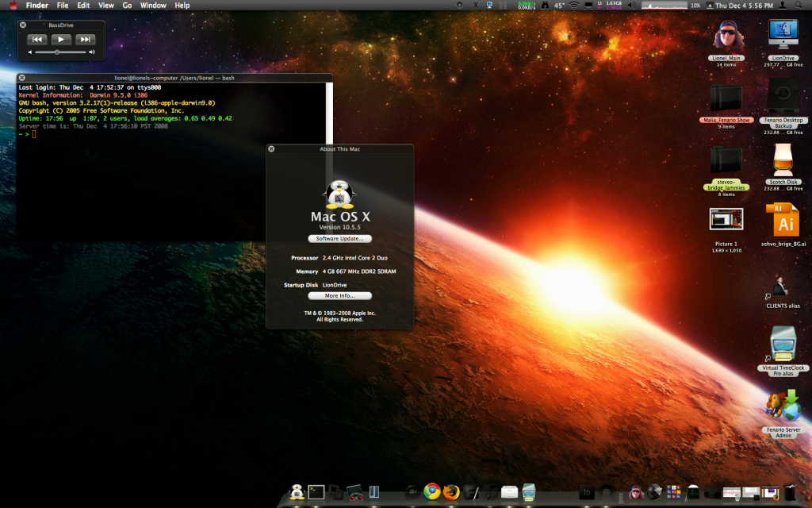Click the red binoculars app in Dock
Image resolution: width=812 pixels, height=508 pixels.
(x=354, y=492)
